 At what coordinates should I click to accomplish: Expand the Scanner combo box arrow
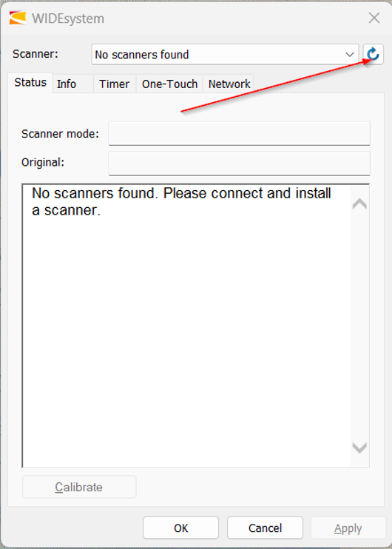(x=349, y=55)
